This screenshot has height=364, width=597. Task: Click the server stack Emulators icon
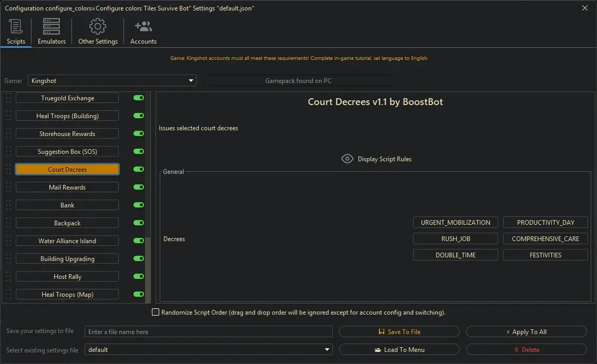click(x=51, y=25)
